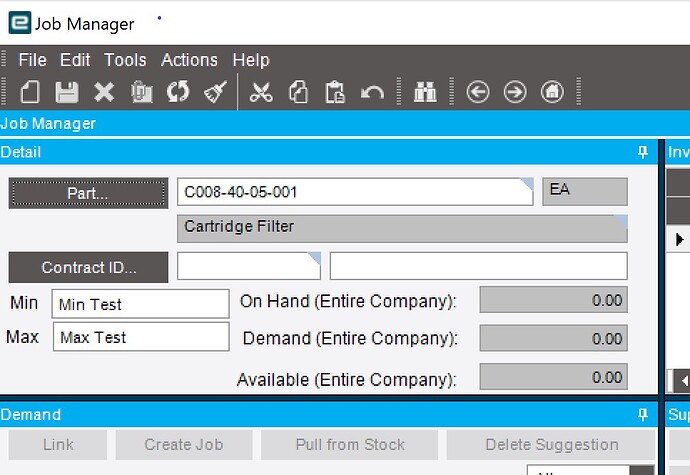The width and height of the screenshot is (690, 475).
Task: Click the Cartridge Filter description field
Action: pos(402,228)
